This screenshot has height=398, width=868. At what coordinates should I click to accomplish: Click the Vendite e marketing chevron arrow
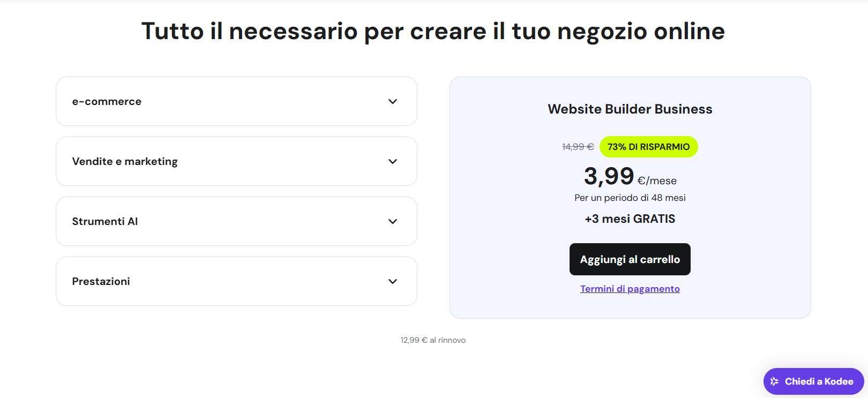393,161
